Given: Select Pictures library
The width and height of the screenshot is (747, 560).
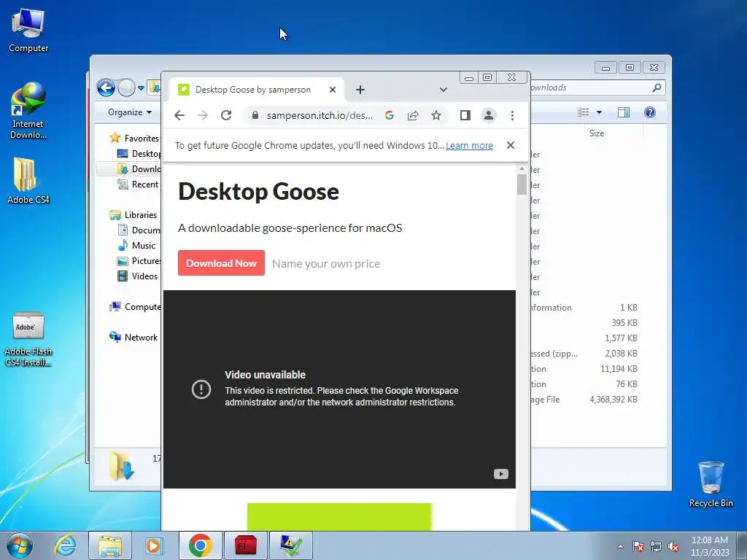Looking at the screenshot, I should pyautogui.click(x=139, y=260).
